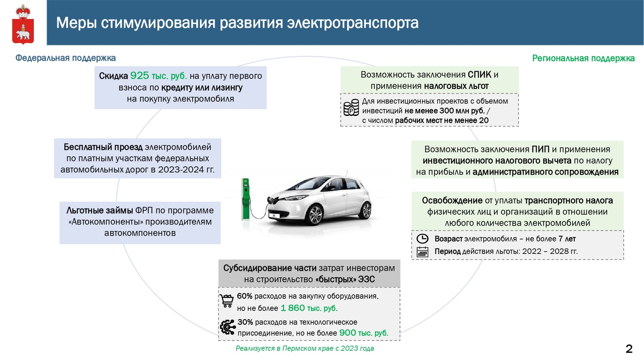Click the gear circuit technology icon
The width and height of the screenshot is (644, 362).
(228, 327)
